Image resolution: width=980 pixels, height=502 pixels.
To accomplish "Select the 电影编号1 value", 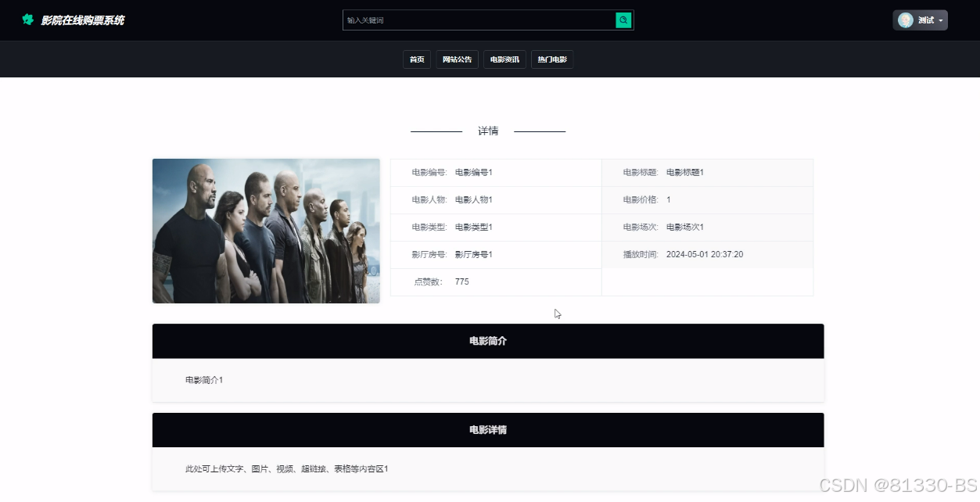I will pos(474,173).
